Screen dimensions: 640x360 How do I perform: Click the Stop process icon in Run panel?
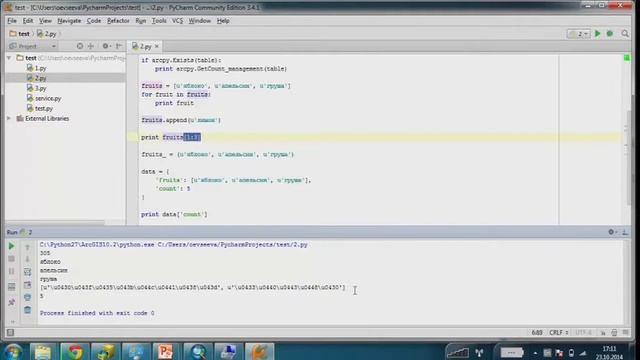(x=11, y=259)
